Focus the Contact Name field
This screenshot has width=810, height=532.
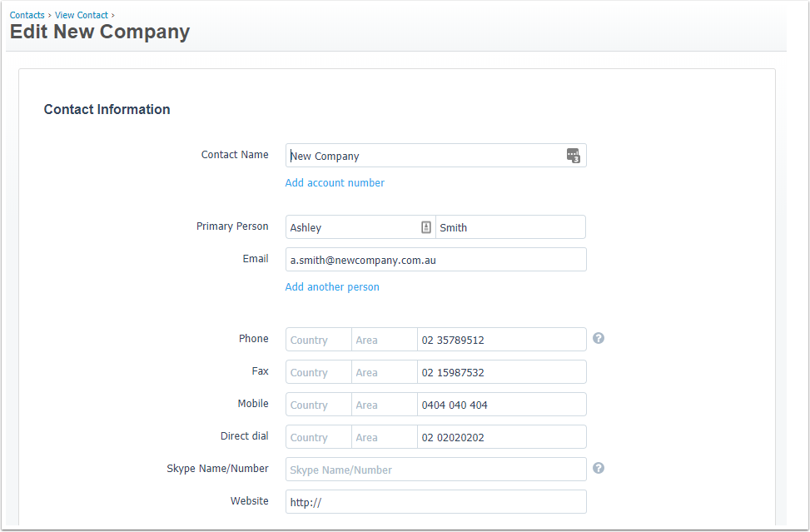coord(436,156)
